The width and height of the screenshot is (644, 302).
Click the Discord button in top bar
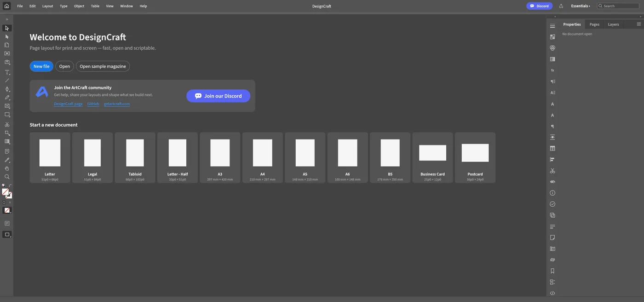point(540,6)
